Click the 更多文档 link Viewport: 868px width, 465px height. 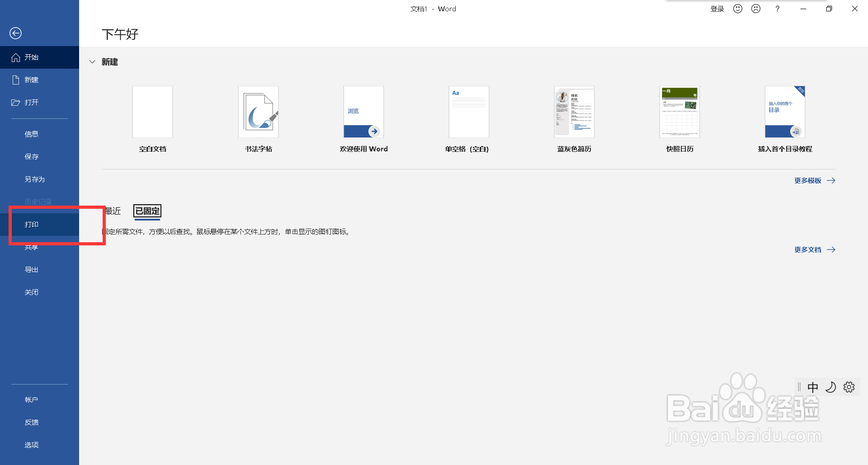(x=815, y=250)
